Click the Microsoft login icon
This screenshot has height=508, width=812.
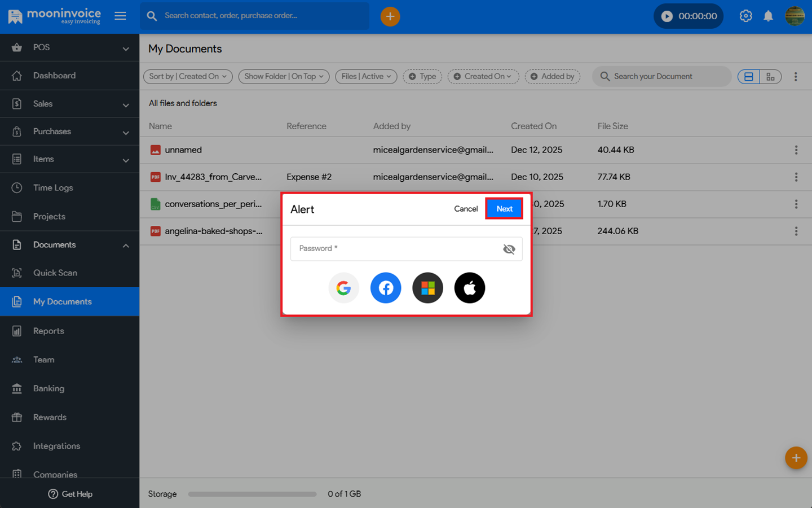click(x=428, y=288)
